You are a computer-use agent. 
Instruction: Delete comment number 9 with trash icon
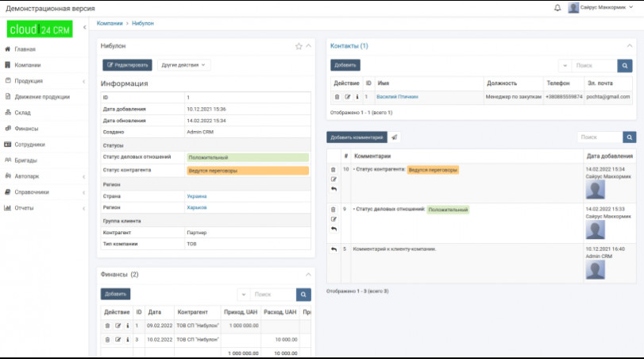pos(334,209)
